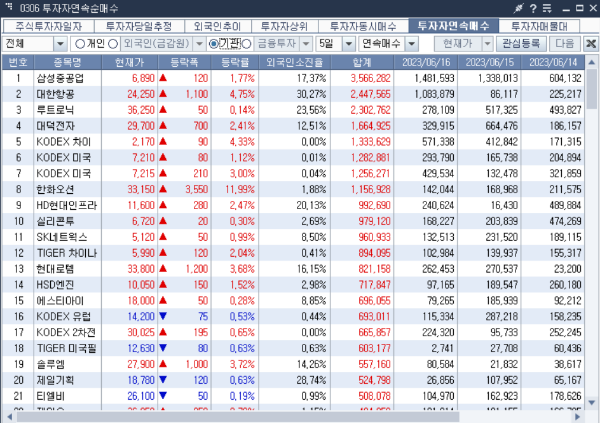
Task: Click the down triangle in 티엘비 row
Action: pos(163,395)
